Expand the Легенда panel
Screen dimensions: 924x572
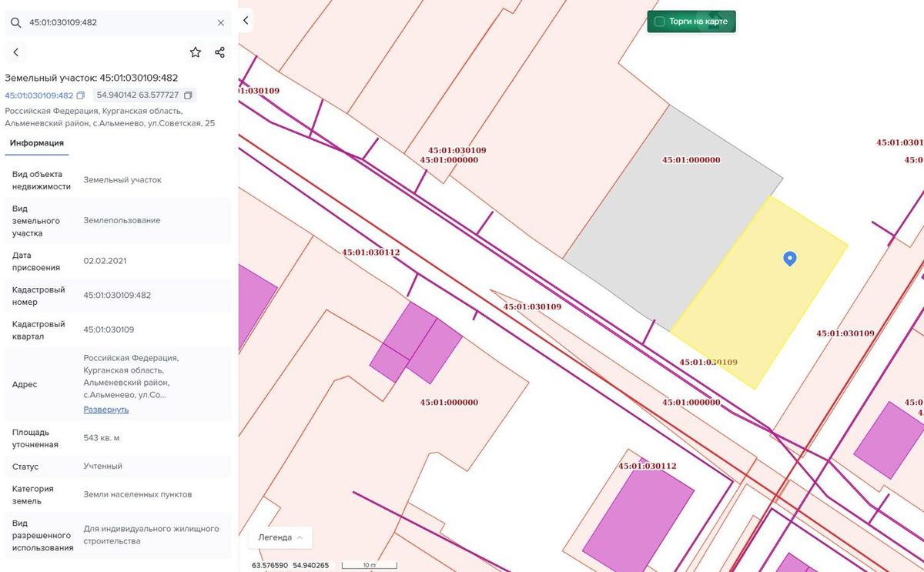pyautogui.click(x=280, y=537)
